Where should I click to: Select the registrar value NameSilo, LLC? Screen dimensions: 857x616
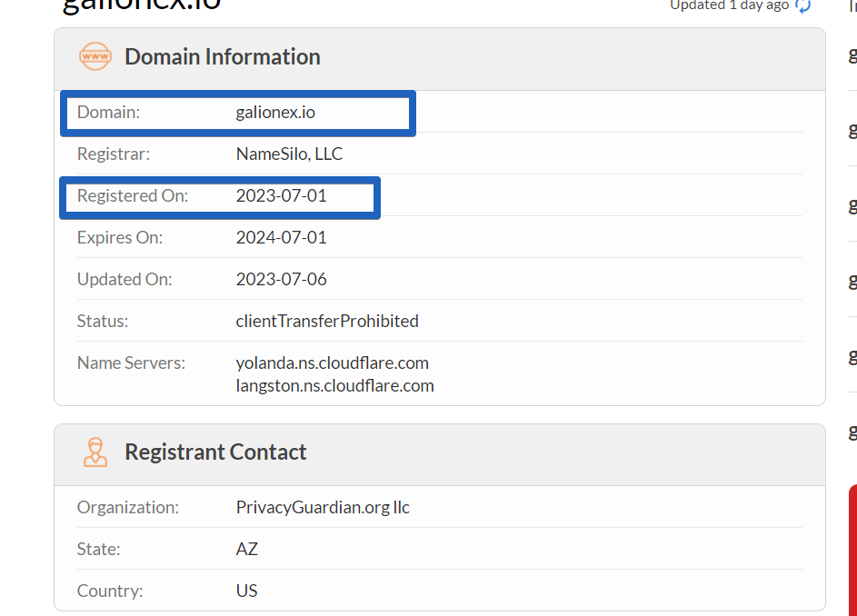pyautogui.click(x=289, y=154)
